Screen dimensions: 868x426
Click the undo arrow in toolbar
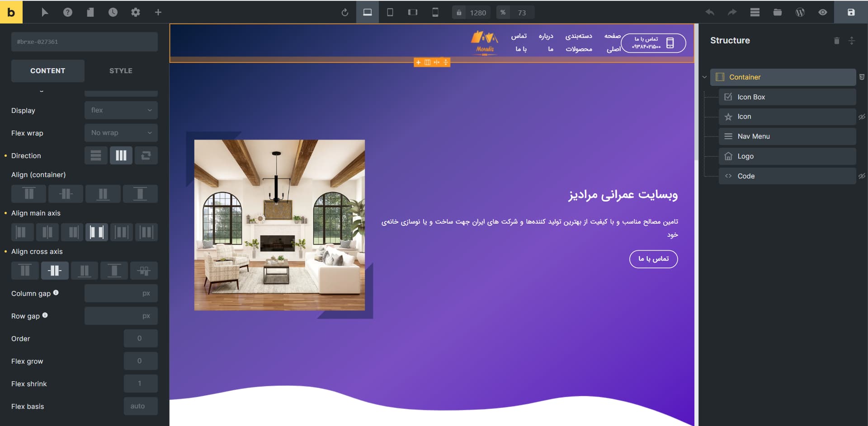[x=710, y=12]
